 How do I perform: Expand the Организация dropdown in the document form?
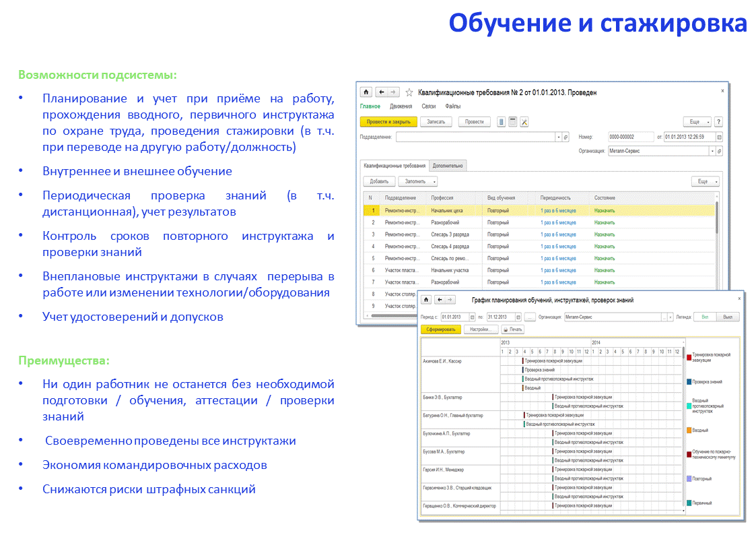click(712, 151)
